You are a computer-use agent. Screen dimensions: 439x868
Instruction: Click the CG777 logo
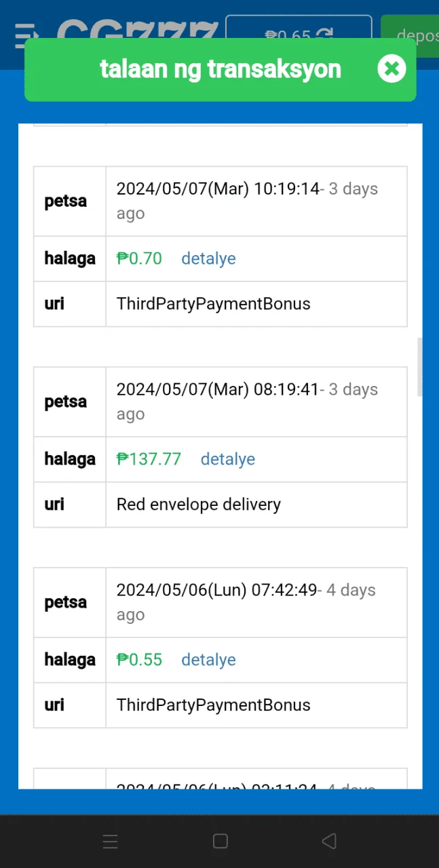pyautogui.click(x=137, y=31)
